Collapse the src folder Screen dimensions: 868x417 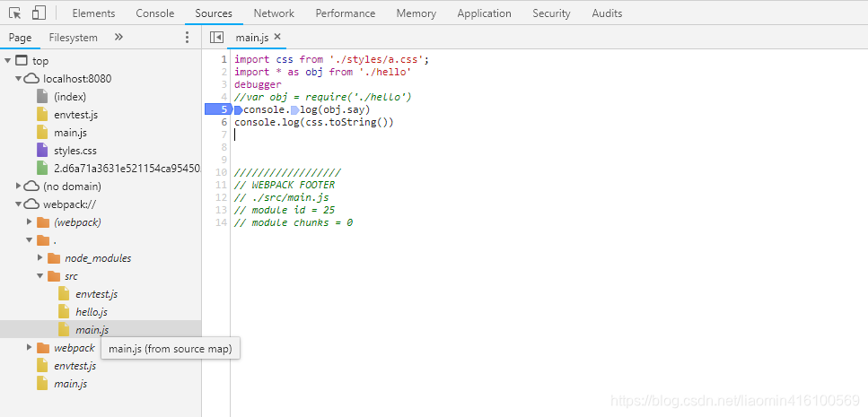click(40, 276)
